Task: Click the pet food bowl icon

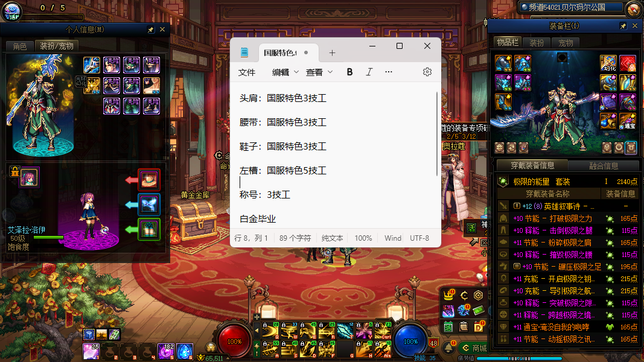Action: point(148,179)
